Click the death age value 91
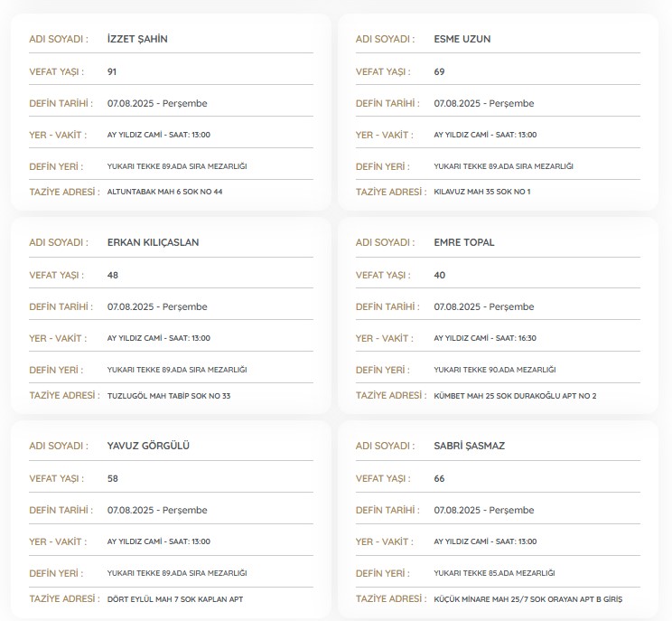 [112, 71]
